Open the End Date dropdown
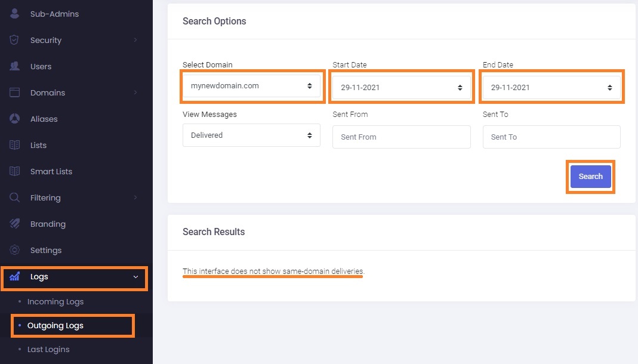The width and height of the screenshot is (638, 364). 551,88
